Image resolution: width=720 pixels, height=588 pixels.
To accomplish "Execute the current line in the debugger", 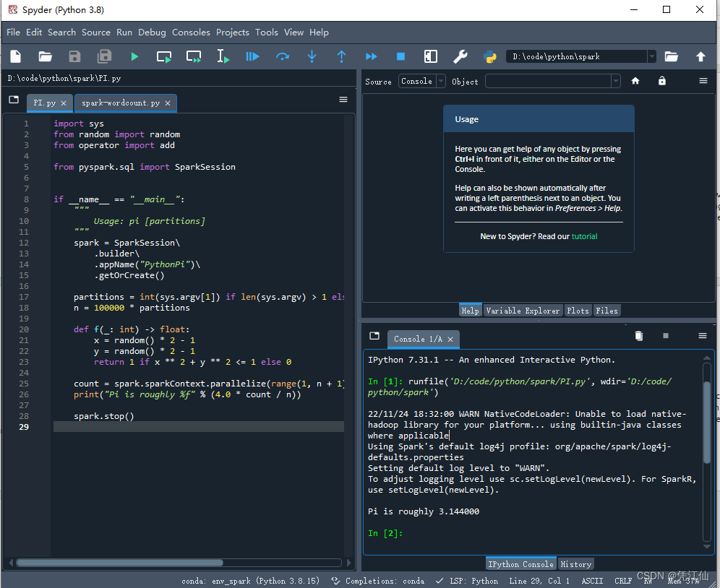I will coord(283,56).
